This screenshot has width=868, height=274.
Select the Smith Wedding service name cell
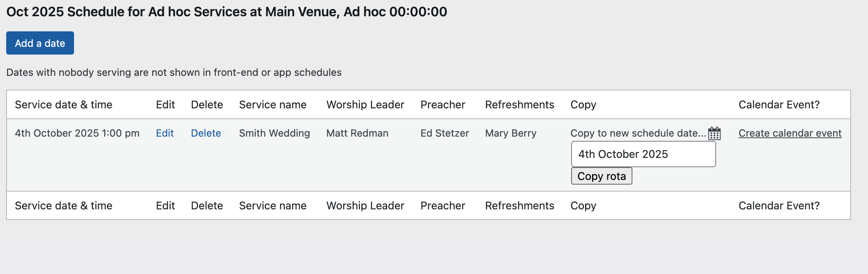coord(274,133)
